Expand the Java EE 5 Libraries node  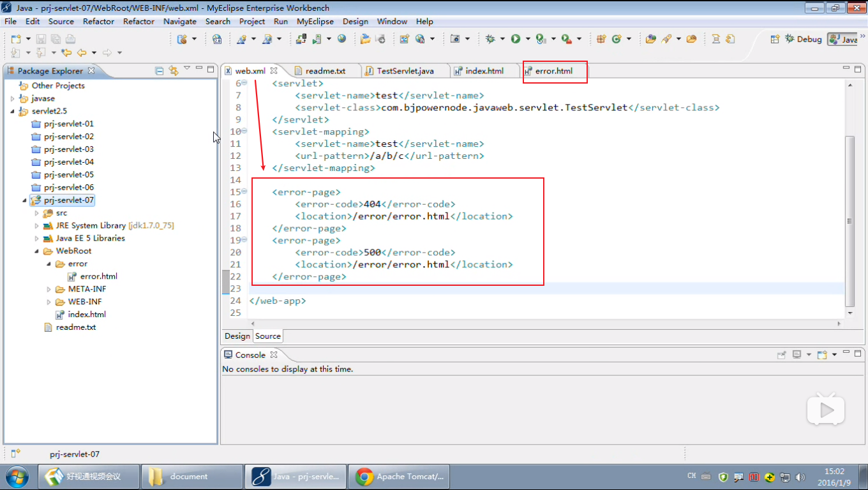pos(37,239)
